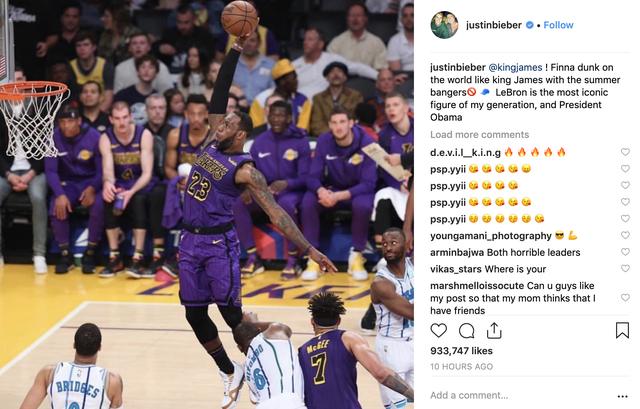Image resolution: width=640 pixels, height=409 pixels.
Task: Expand 'Load more comments'
Action: click(479, 135)
